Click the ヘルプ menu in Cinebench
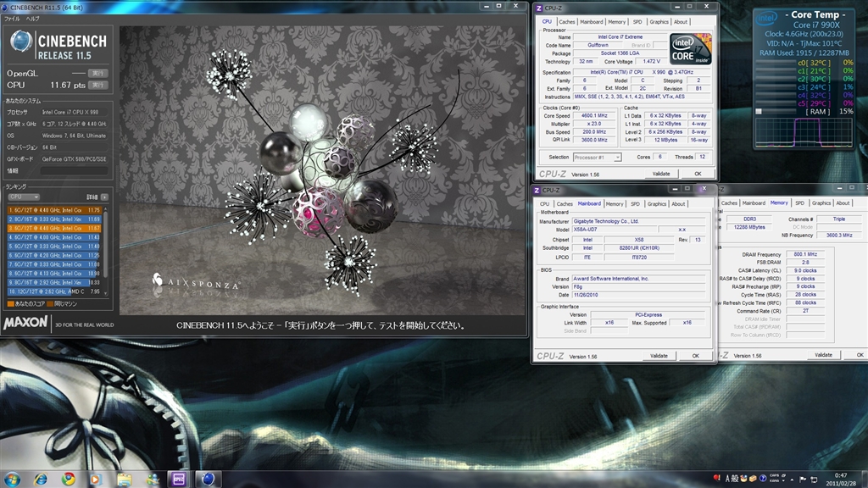 click(x=33, y=18)
